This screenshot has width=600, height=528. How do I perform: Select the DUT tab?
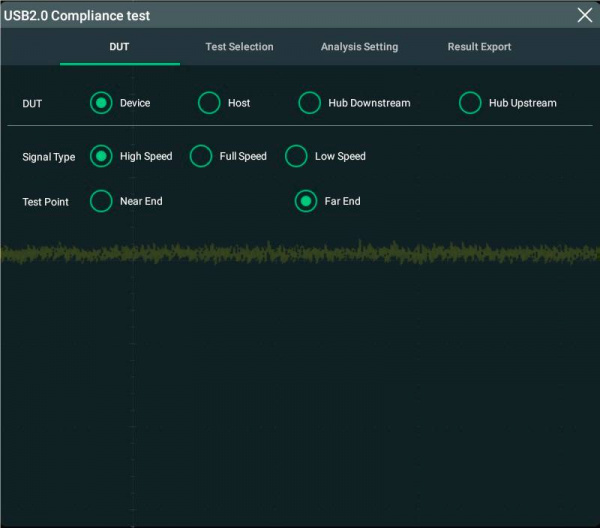tap(119, 47)
